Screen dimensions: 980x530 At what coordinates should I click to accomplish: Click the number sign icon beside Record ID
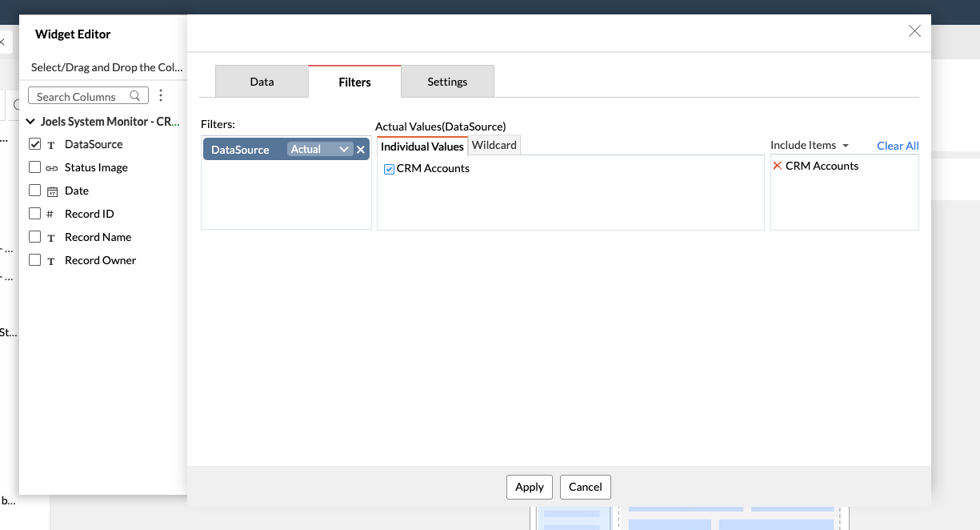point(50,214)
